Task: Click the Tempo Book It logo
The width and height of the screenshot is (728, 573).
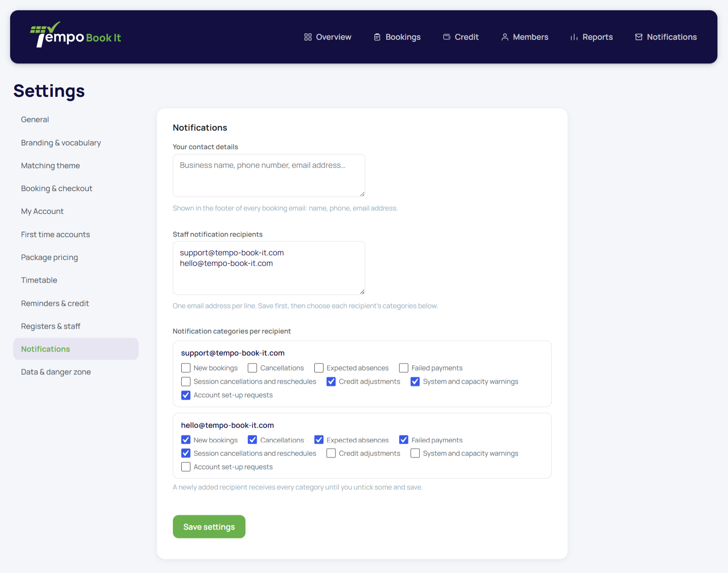Action: point(75,35)
